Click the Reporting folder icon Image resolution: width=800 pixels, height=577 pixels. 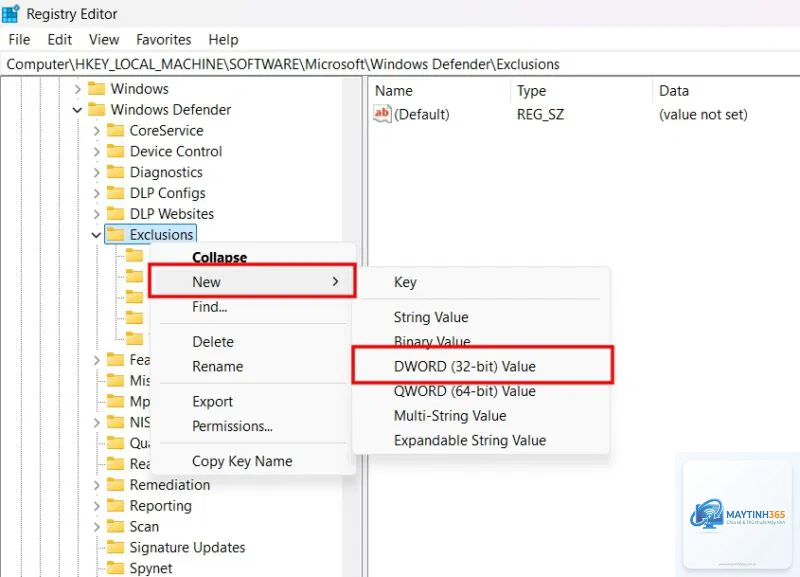(115, 506)
